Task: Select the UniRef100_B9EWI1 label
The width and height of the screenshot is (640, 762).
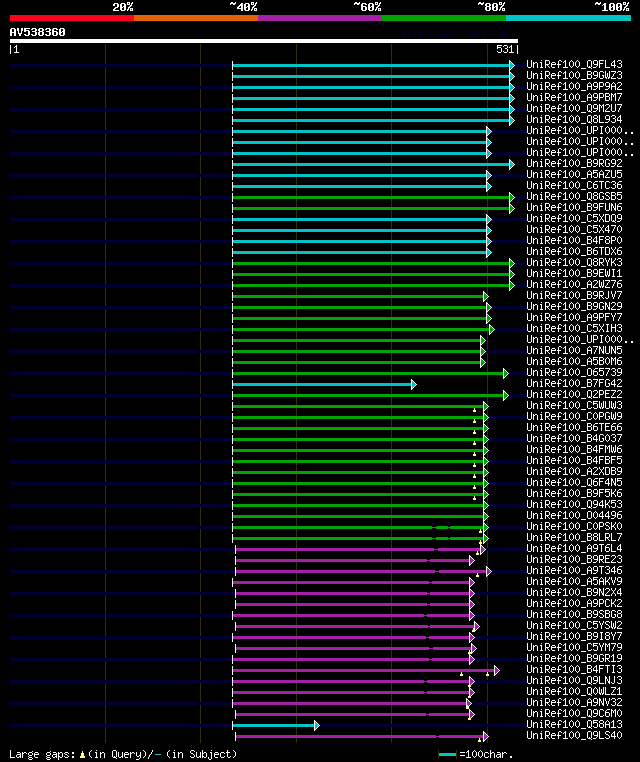Action: coord(574,273)
